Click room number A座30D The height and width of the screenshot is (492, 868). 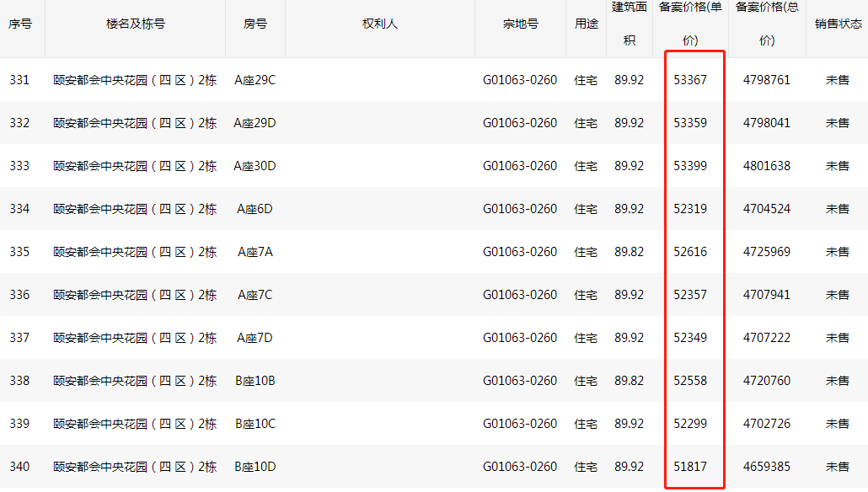(255, 166)
